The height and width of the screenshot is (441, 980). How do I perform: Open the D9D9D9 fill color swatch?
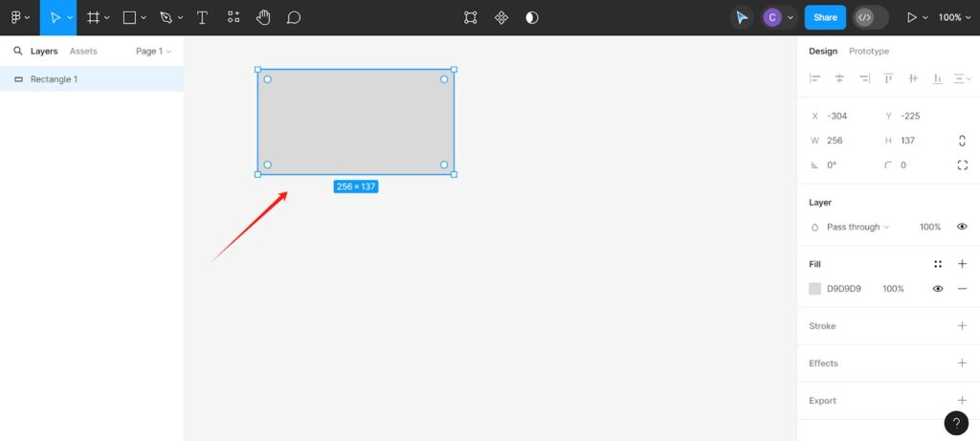(815, 289)
